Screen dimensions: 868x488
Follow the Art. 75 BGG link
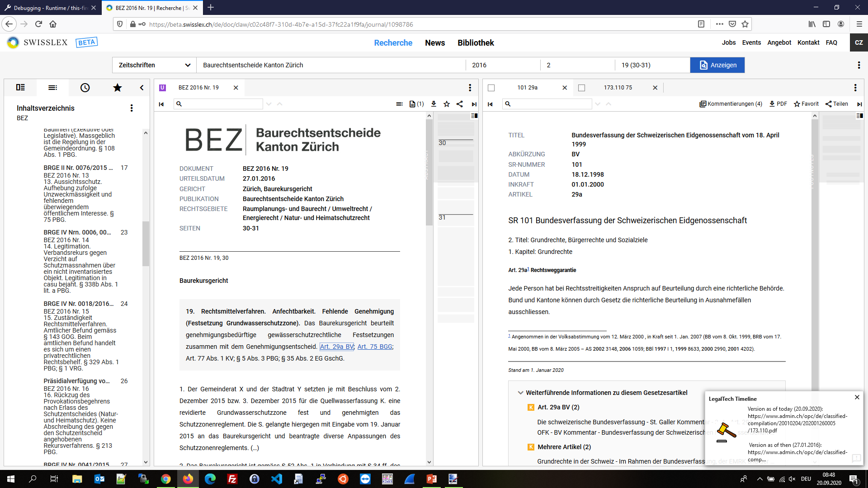click(374, 347)
